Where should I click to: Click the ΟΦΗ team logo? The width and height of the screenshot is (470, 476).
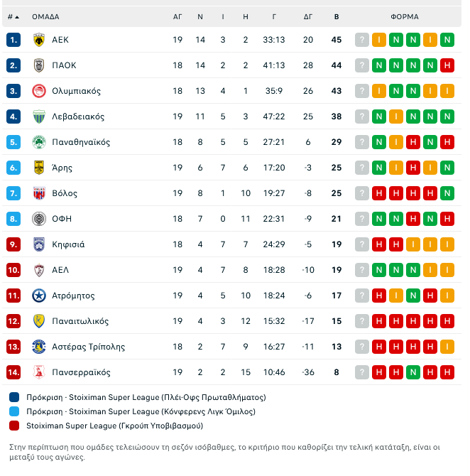tap(39, 219)
